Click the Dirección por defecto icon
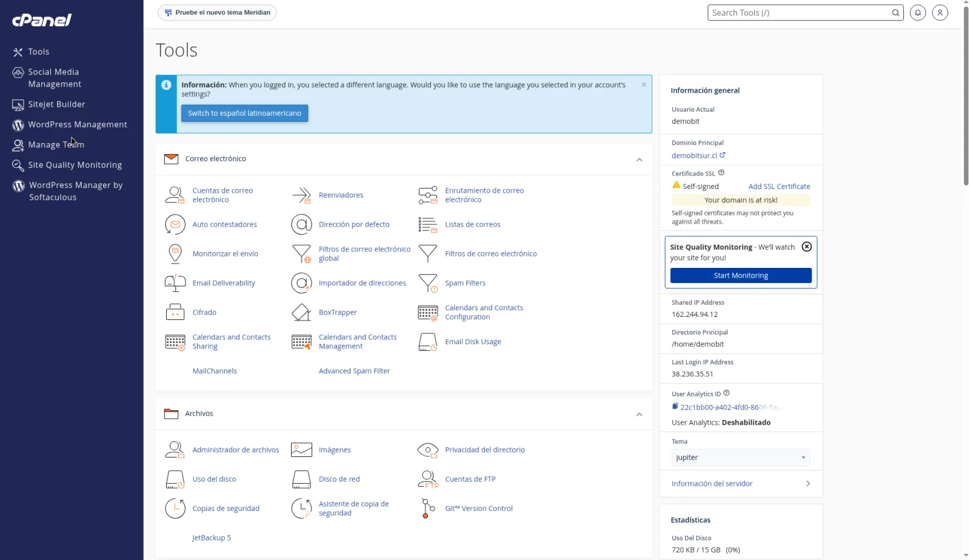 point(301,224)
